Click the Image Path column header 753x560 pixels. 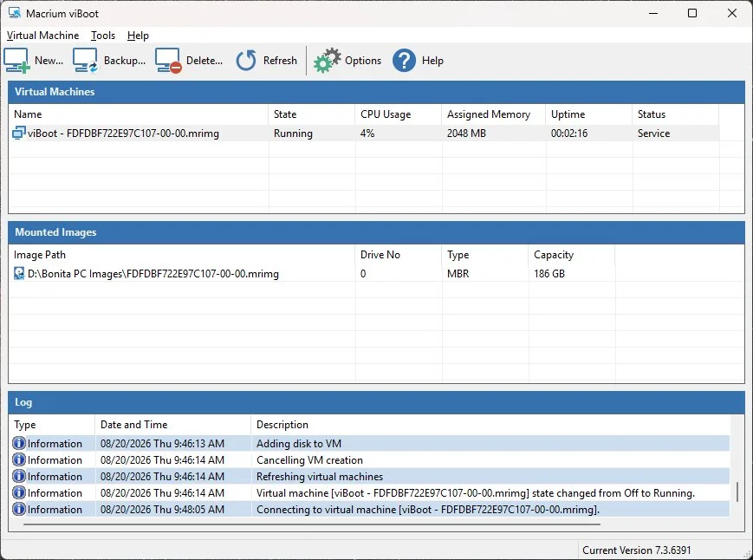[x=181, y=255]
